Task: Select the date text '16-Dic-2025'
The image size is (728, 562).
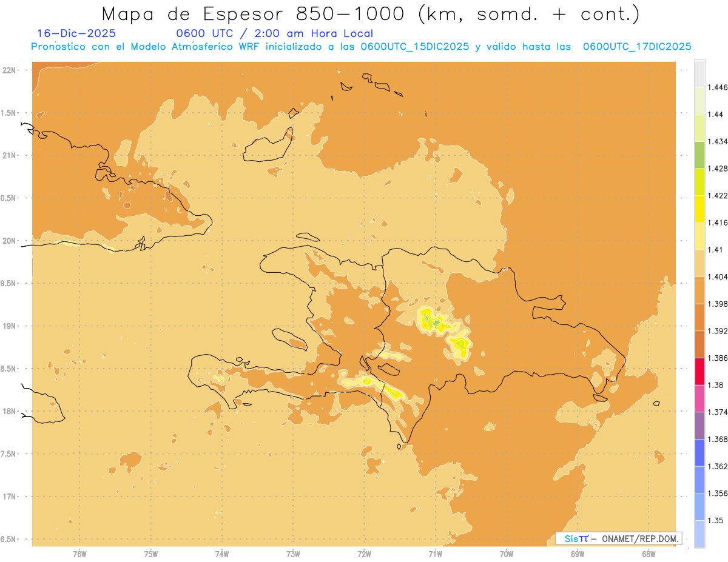Action: pos(76,33)
